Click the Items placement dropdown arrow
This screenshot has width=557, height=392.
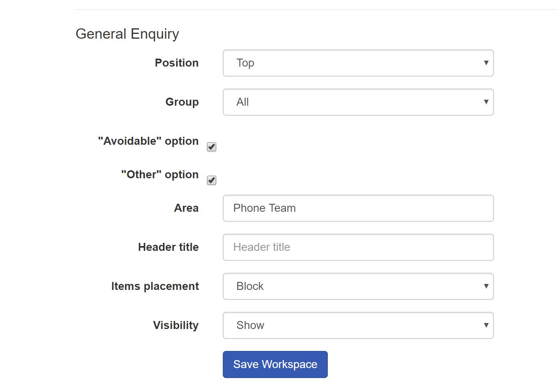486,286
